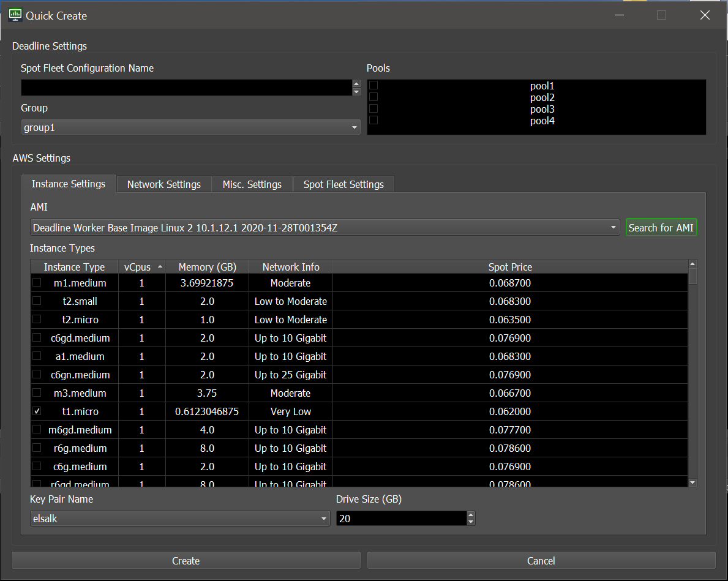The height and width of the screenshot is (581, 728).
Task: Tick the a1.medium instance checkbox
Action: (37, 356)
